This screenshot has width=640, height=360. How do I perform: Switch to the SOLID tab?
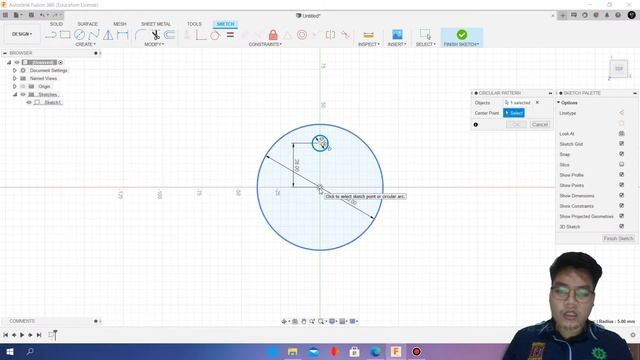pyautogui.click(x=56, y=24)
